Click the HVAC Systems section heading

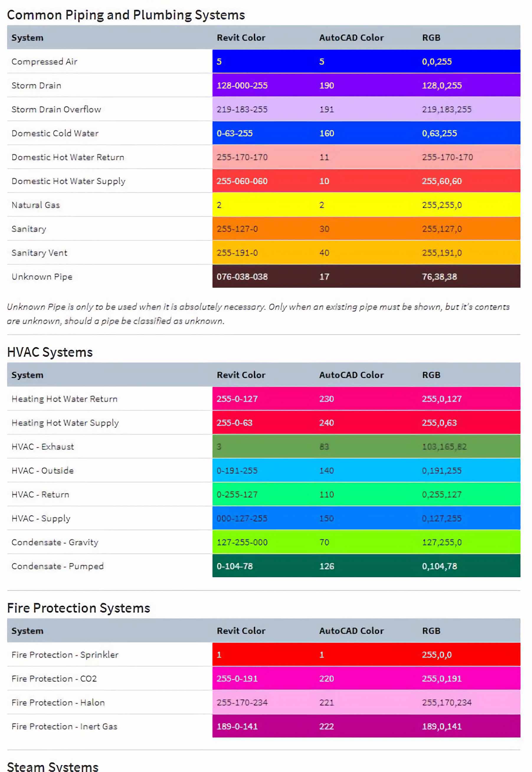(50, 352)
